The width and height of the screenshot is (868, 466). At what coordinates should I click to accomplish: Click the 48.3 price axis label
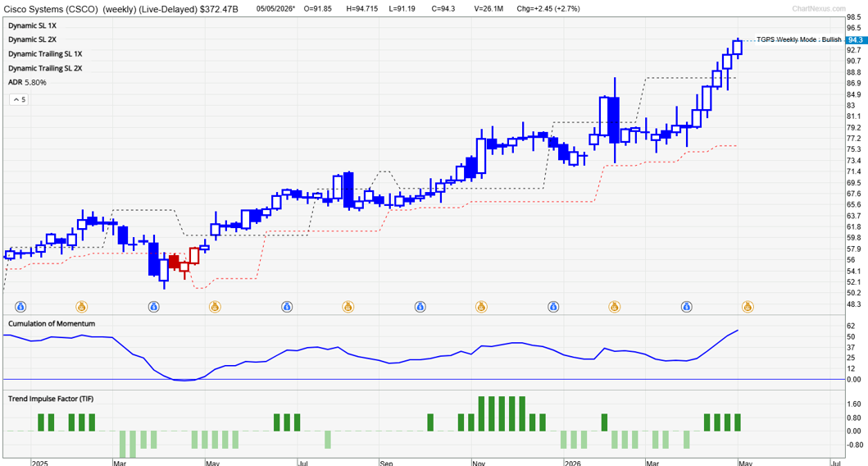click(x=853, y=304)
